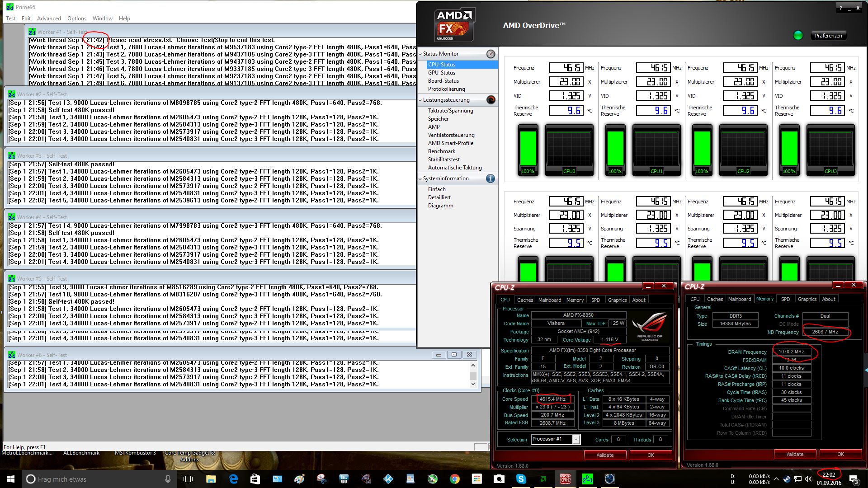The width and height of the screenshot is (868, 488).
Task: Open Google Chrome from the taskbar
Action: [455, 479]
